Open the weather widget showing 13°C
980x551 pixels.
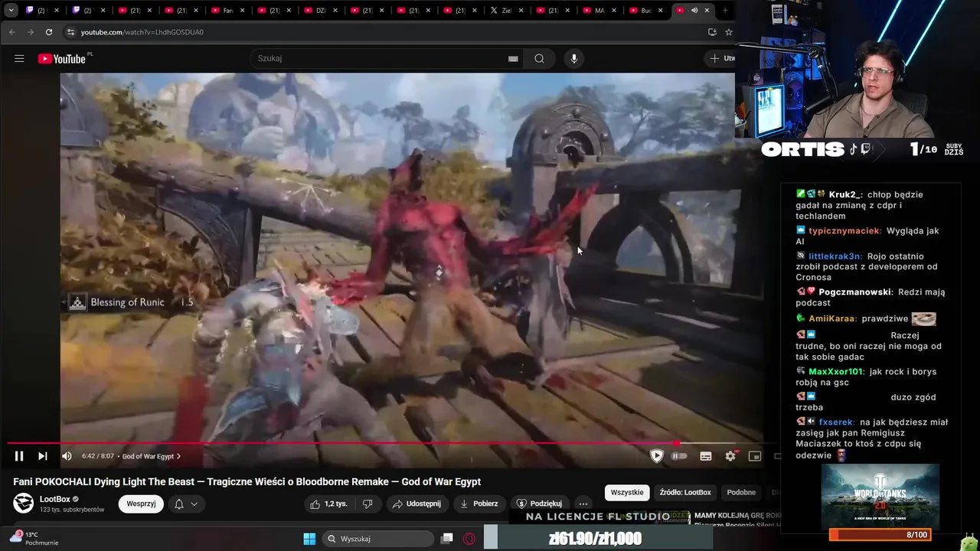pyautogui.click(x=33, y=539)
